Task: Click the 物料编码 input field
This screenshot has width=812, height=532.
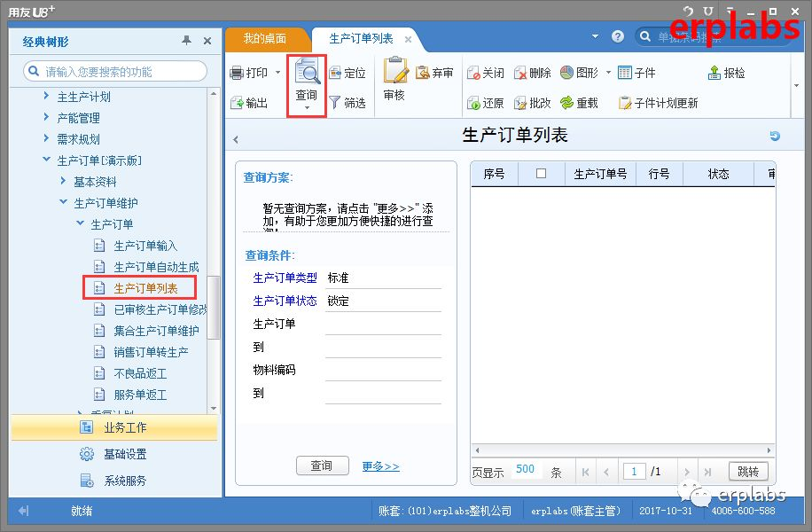Action: [x=383, y=371]
